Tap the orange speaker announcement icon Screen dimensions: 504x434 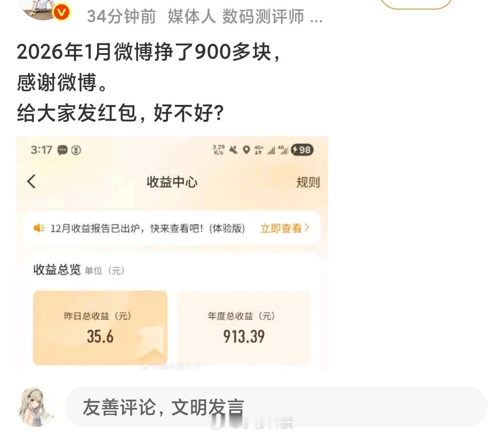click(x=39, y=228)
